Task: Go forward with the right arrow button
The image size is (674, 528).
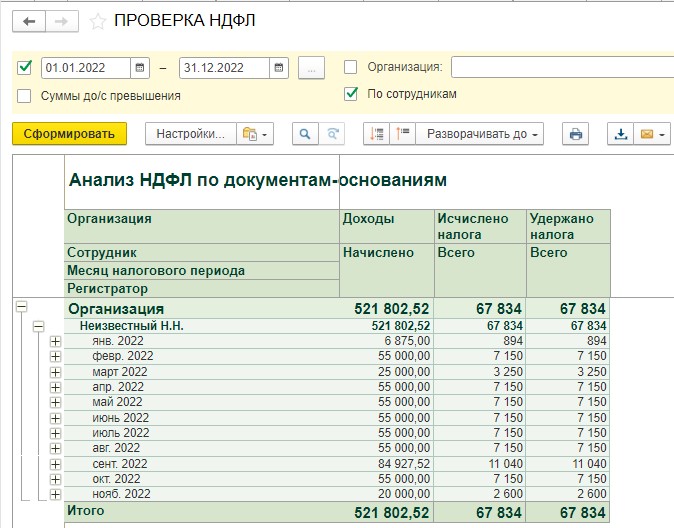Action: click(61, 21)
